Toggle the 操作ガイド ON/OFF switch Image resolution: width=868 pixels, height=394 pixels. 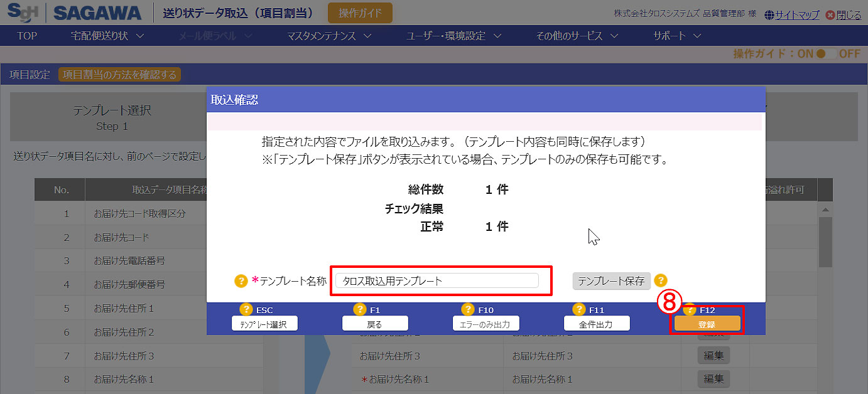(x=826, y=54)
